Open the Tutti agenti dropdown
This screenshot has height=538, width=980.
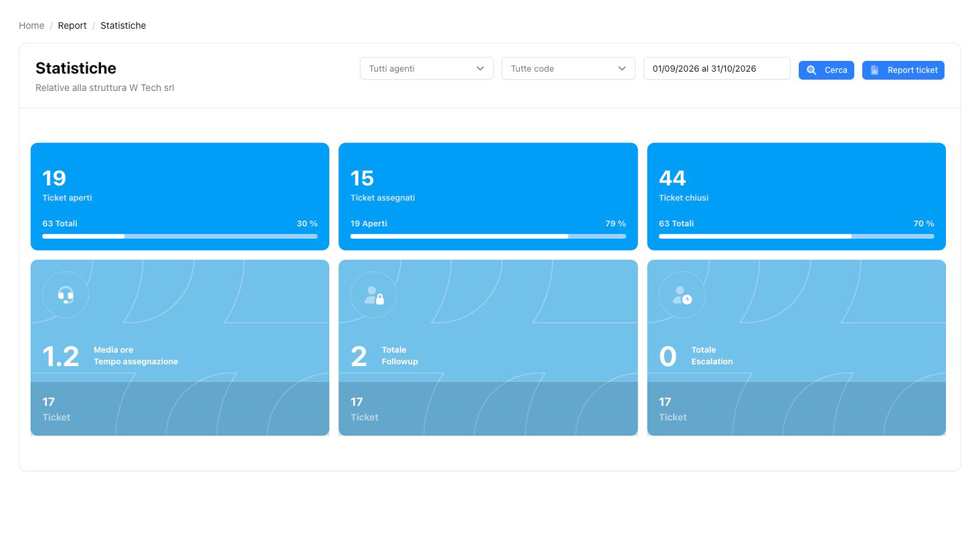click(427, 68)
